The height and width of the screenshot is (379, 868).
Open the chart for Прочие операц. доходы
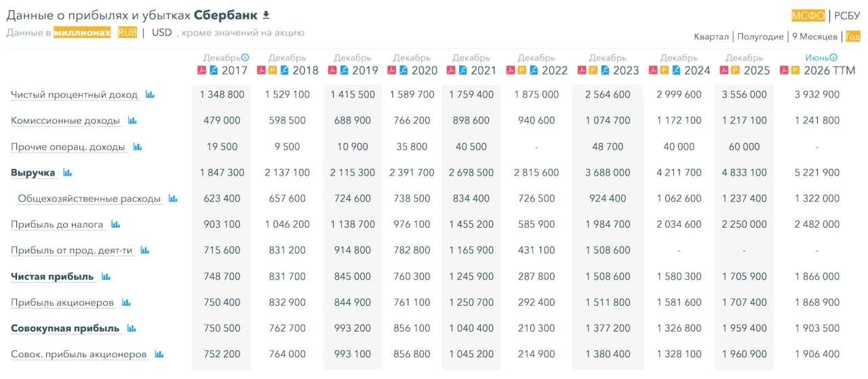coord(138,146)
